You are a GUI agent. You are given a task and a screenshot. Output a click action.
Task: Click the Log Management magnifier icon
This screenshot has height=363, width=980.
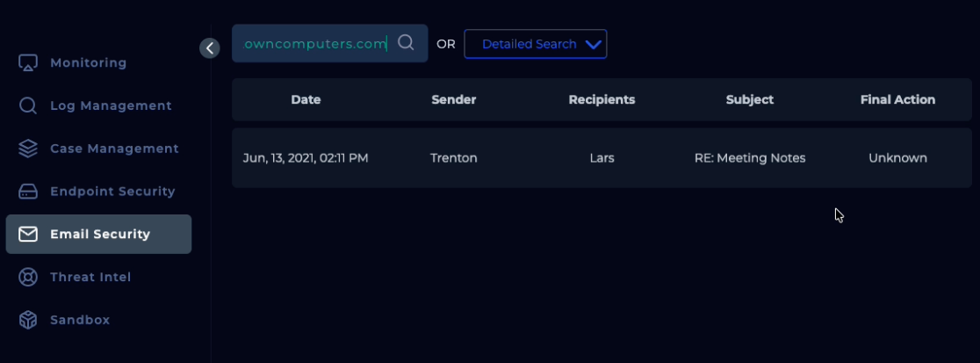[28, 106]
